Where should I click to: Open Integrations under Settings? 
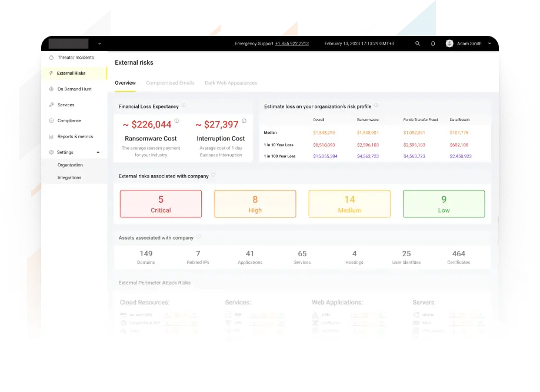[x=69, y=177]
